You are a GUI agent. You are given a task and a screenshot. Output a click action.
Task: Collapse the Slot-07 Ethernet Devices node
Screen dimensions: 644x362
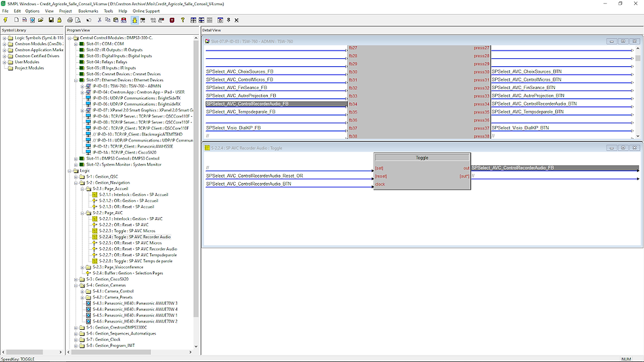(76, 80)
